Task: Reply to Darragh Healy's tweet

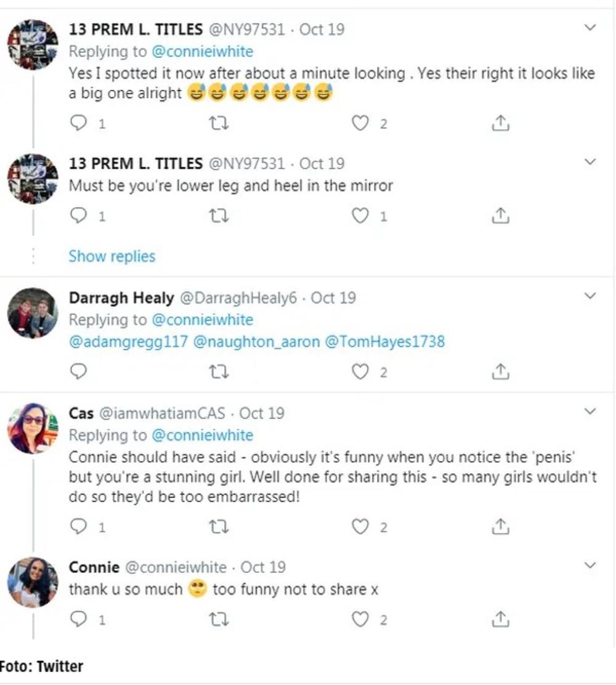Action: (78, 371)
